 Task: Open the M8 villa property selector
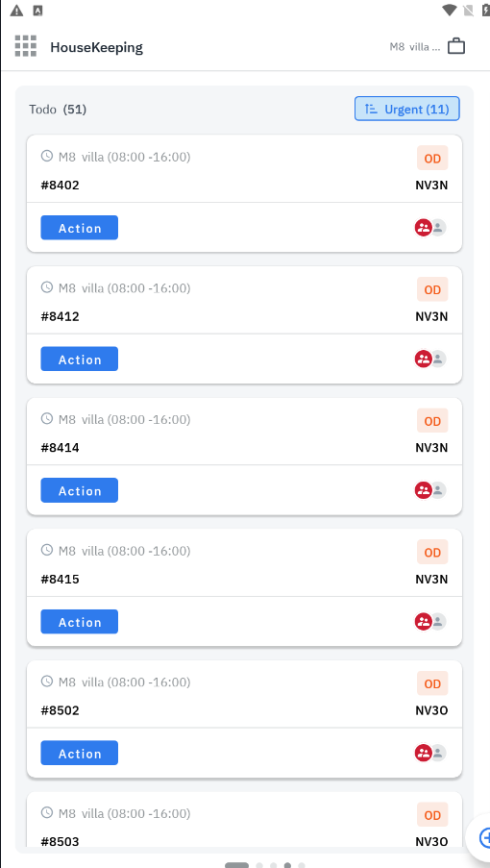point(415,46)
